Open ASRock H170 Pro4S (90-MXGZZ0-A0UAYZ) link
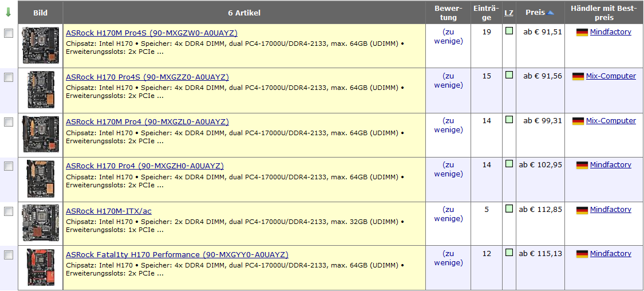 click(x=148, y=77)
